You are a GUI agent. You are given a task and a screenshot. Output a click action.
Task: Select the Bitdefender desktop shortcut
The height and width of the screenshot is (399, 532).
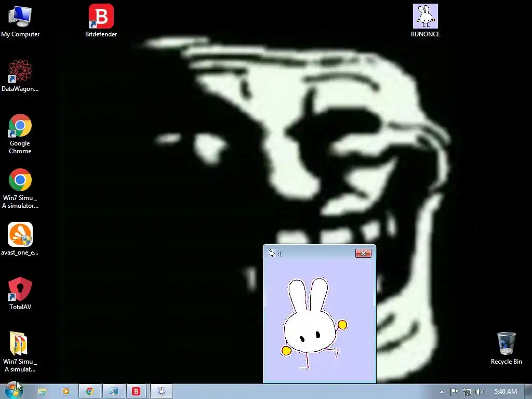click(101, 21)
